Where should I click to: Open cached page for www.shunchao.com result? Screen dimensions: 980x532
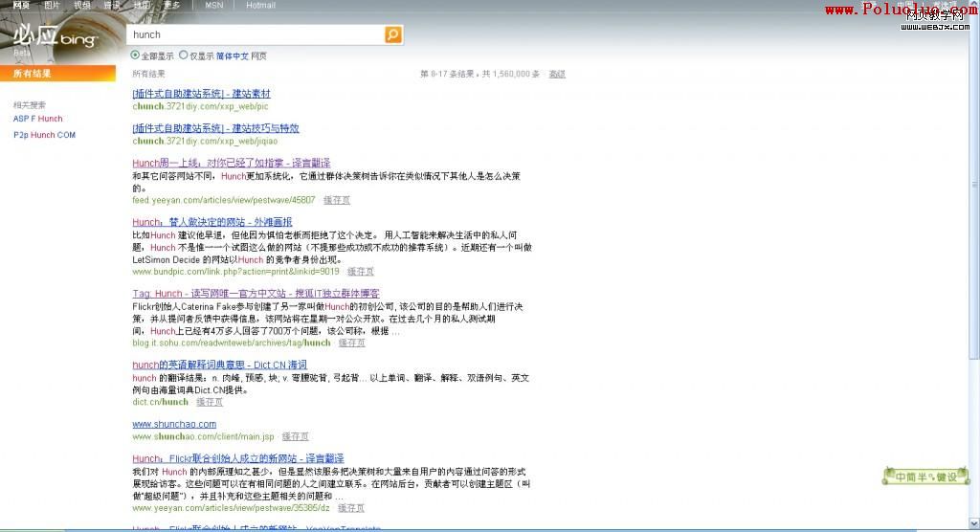pos(295,436)
